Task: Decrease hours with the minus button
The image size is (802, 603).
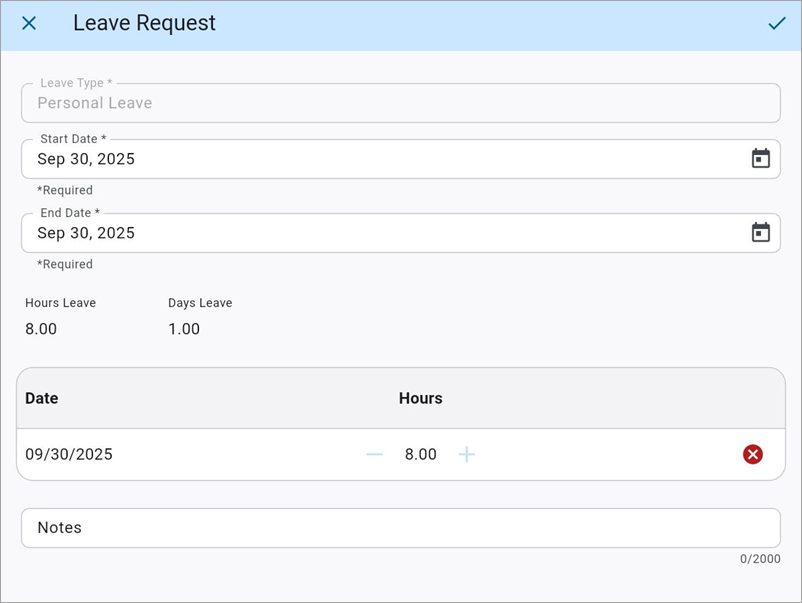Action: pyautogui.click(x=374, y=454)
